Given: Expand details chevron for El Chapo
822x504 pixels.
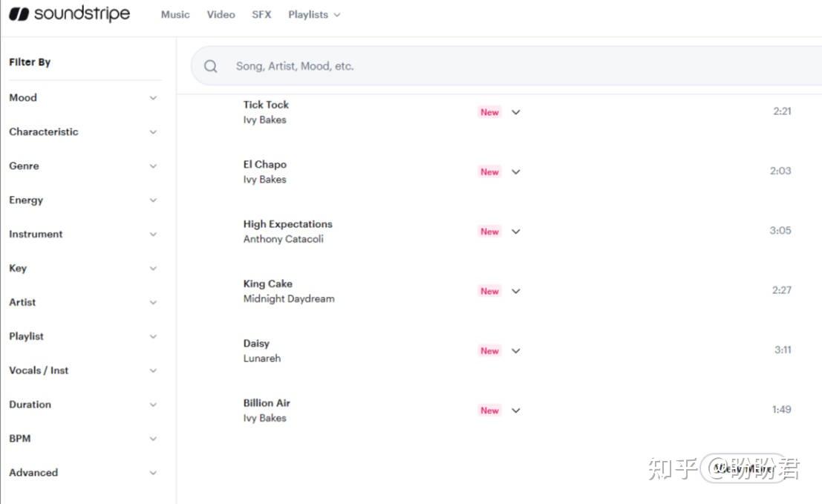Looking at the screenshot, I should pyautogui.click(x=516, y=172).
